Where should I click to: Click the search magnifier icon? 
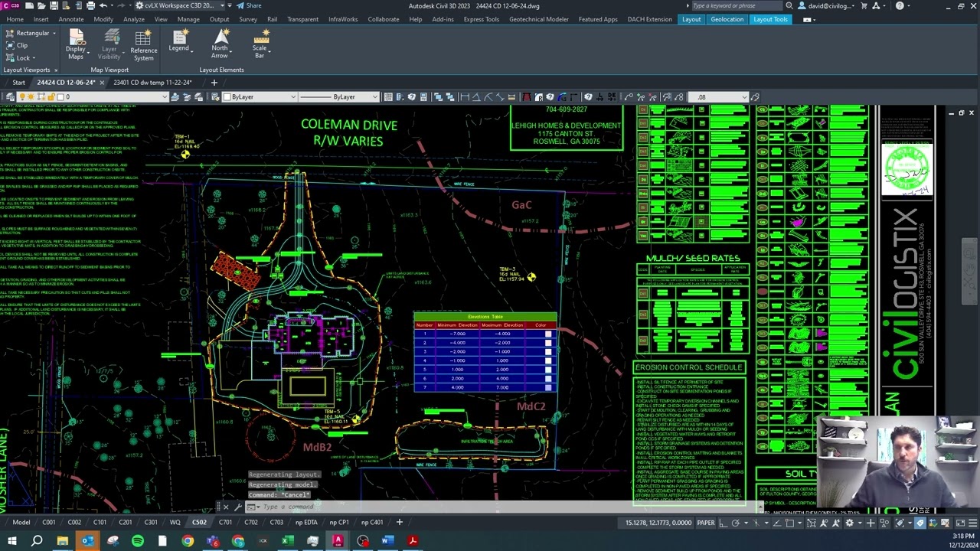pos(789,5)
